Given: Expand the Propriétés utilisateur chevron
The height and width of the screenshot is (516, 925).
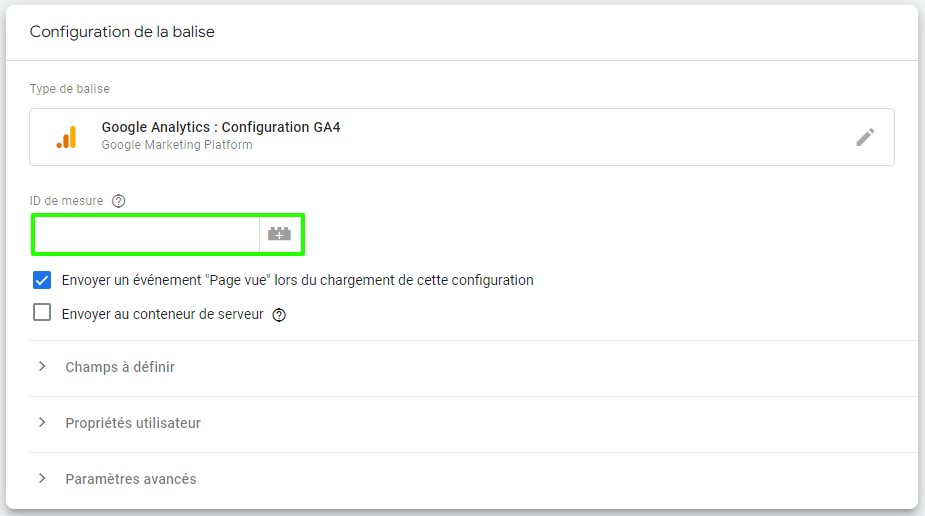Looking at the screenshot, I should [42, 422].
